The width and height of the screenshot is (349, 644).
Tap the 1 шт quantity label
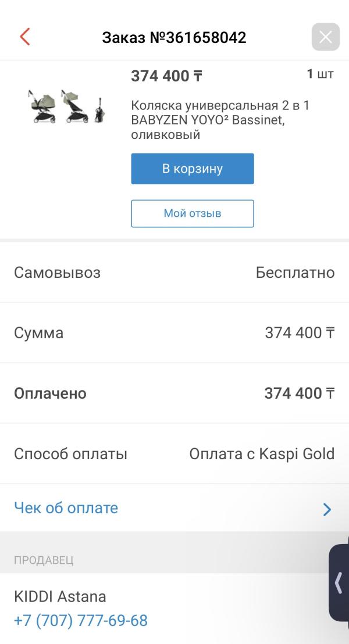320,74
